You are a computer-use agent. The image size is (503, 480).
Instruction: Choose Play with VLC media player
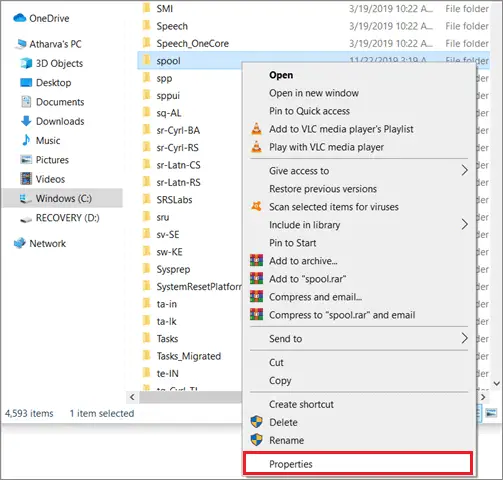pos(326,147)
